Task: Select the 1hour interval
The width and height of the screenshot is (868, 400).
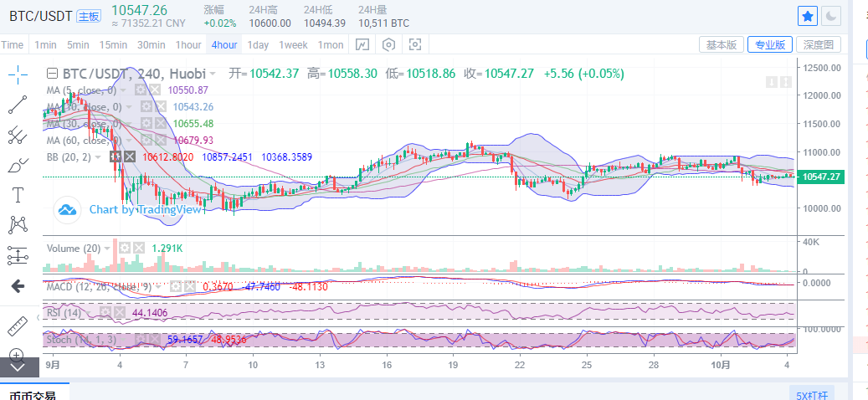Action: (x=188, y=45)
